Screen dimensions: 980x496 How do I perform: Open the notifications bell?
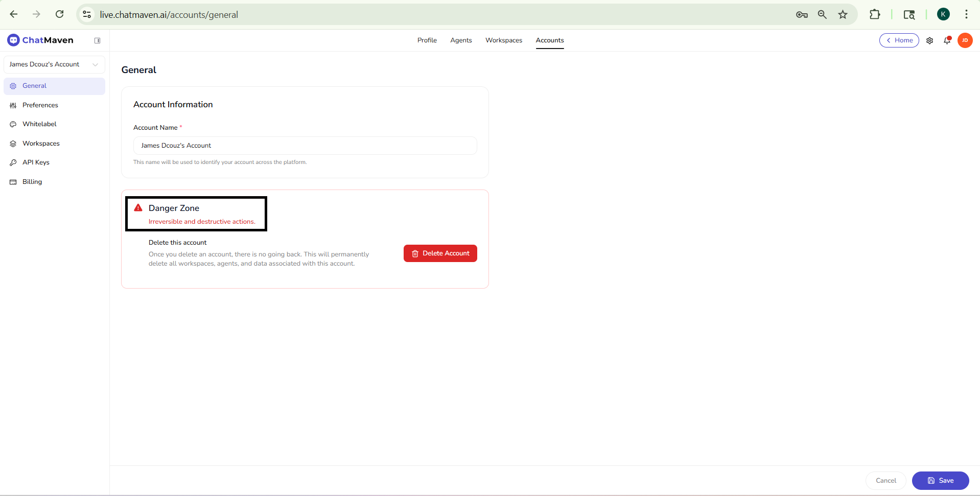pos(947,41)
